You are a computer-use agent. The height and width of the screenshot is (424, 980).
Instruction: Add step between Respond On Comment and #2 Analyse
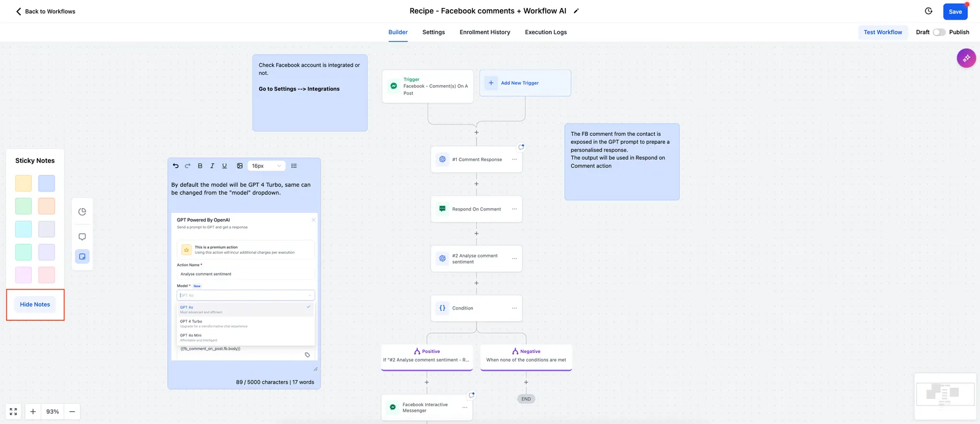[x=477, y=233]
